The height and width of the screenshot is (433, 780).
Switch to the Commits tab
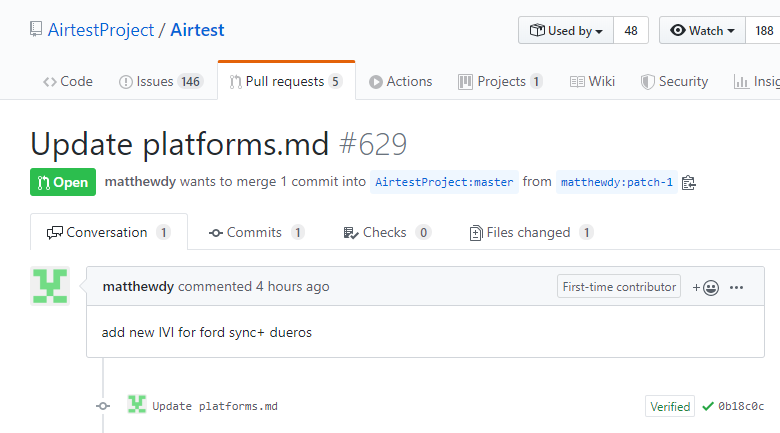(x=256, y=233)
